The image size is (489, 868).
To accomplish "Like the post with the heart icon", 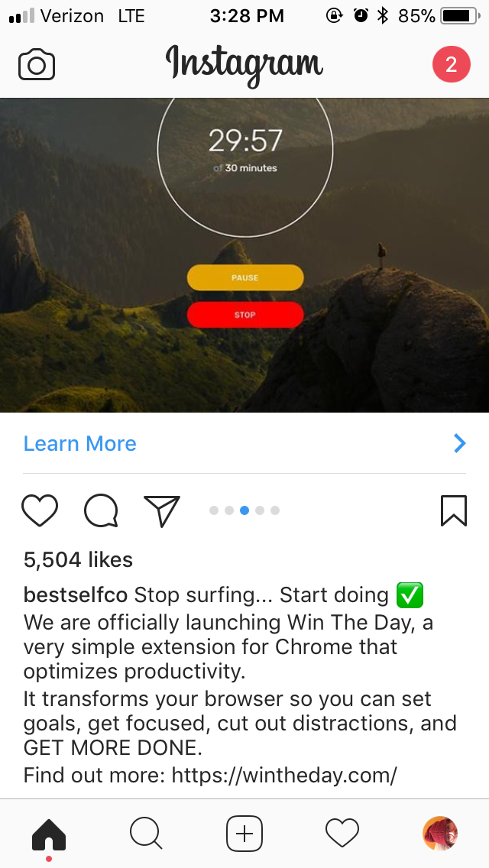I will (39, 510).
